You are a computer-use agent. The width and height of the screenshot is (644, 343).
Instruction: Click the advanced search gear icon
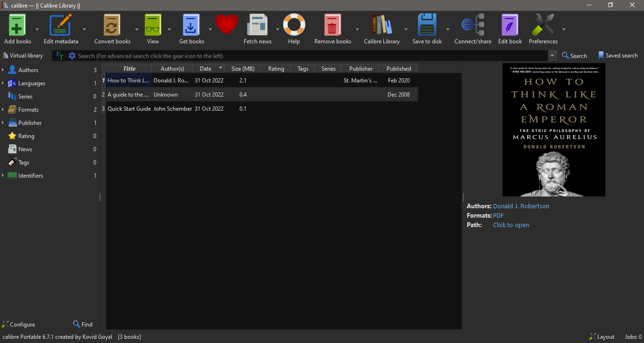click(72, 56)
